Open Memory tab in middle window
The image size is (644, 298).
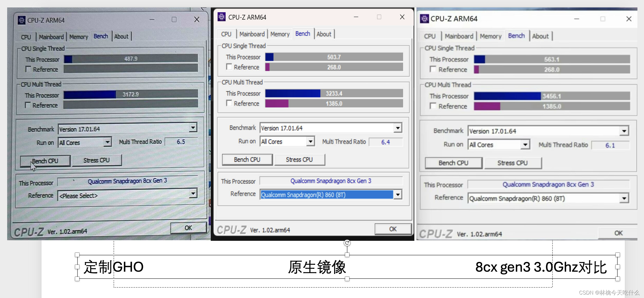tap(280, 34)
